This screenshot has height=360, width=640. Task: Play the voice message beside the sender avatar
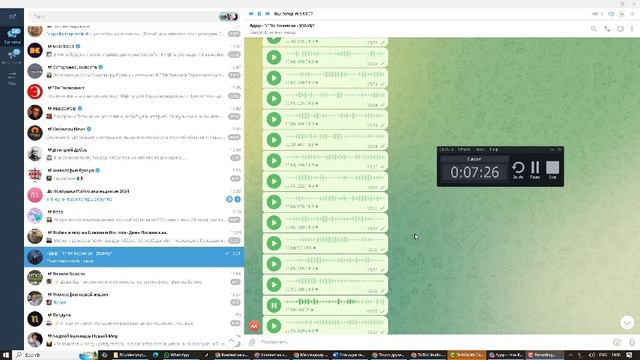click(273, 326)
